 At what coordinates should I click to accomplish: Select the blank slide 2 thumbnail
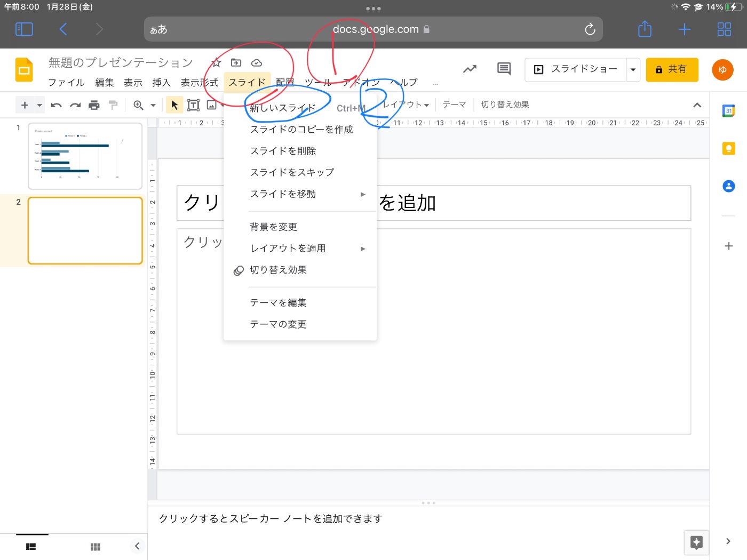pos(85,230)
